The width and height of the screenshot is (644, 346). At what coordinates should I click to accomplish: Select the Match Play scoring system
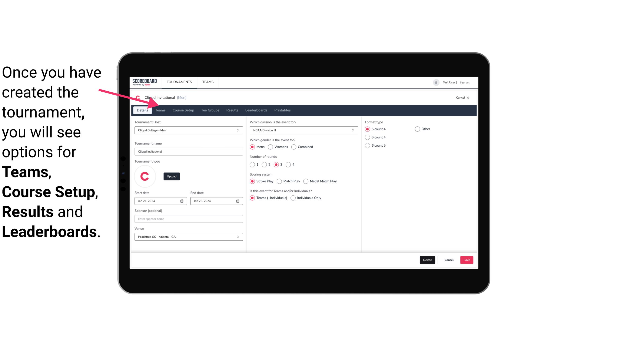(x=279, y=181)
